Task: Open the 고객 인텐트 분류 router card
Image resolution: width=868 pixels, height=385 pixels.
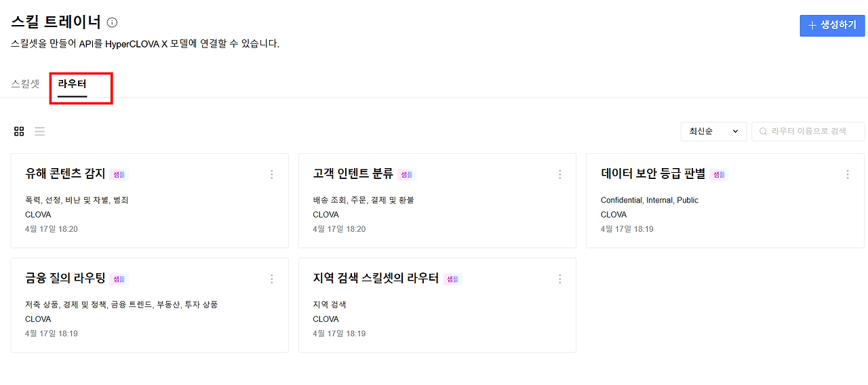Action: 437,201
